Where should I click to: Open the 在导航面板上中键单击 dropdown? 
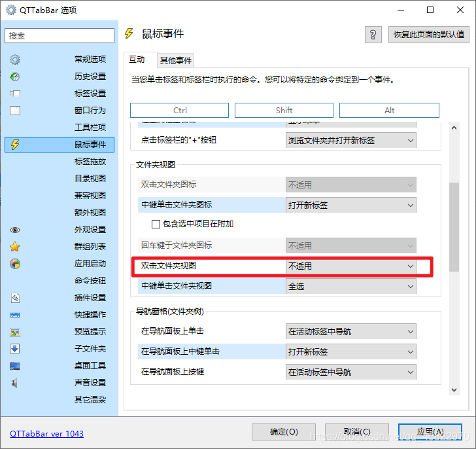point(351,351)
